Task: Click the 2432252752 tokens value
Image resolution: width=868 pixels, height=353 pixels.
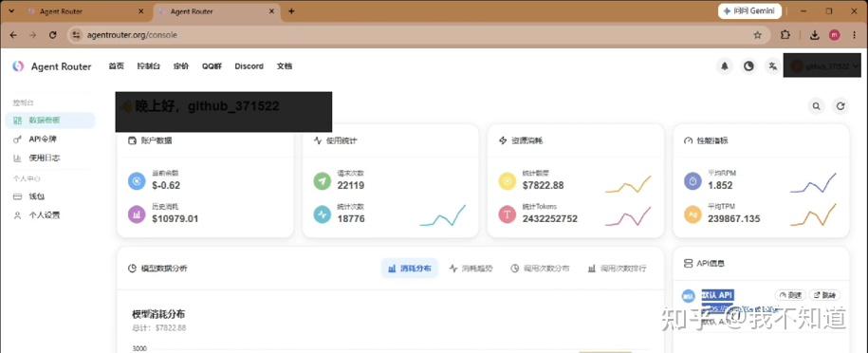Action: click(549, 219)
